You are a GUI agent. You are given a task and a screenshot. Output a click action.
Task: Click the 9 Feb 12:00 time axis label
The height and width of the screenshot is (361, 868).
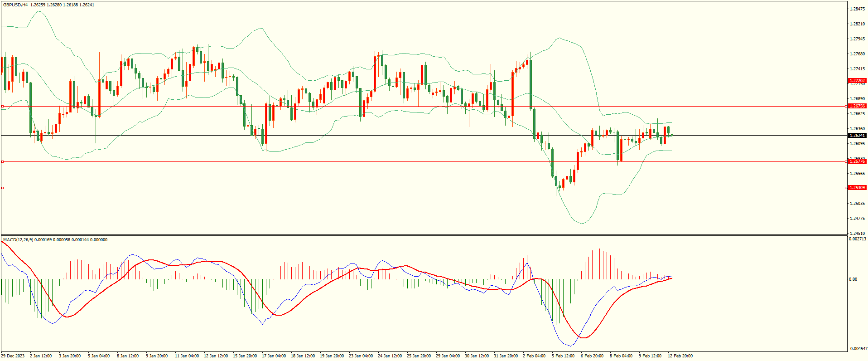point(650,356)
